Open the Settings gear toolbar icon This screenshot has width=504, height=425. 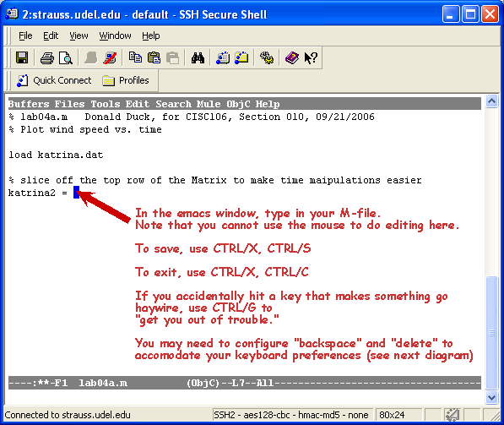pyautogui.click(x=267, y=58)
